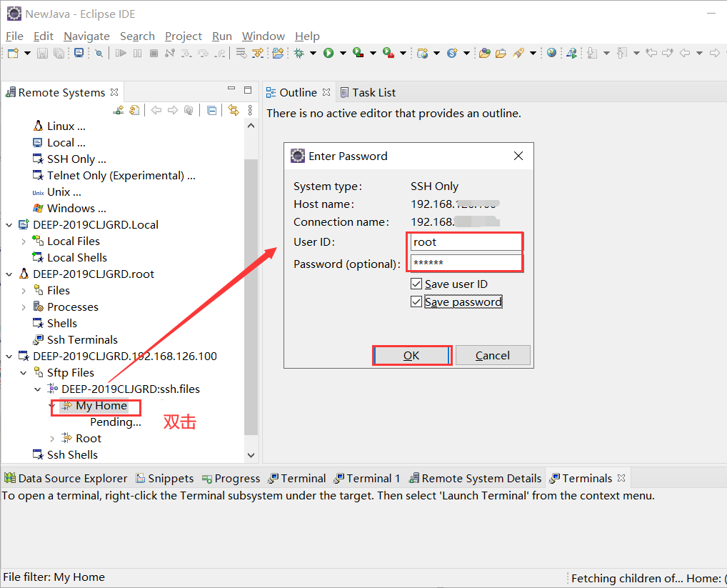This screenshot has height=588, width=727.
Task: Expand the Files node under root connection
Action: point(23,291)
